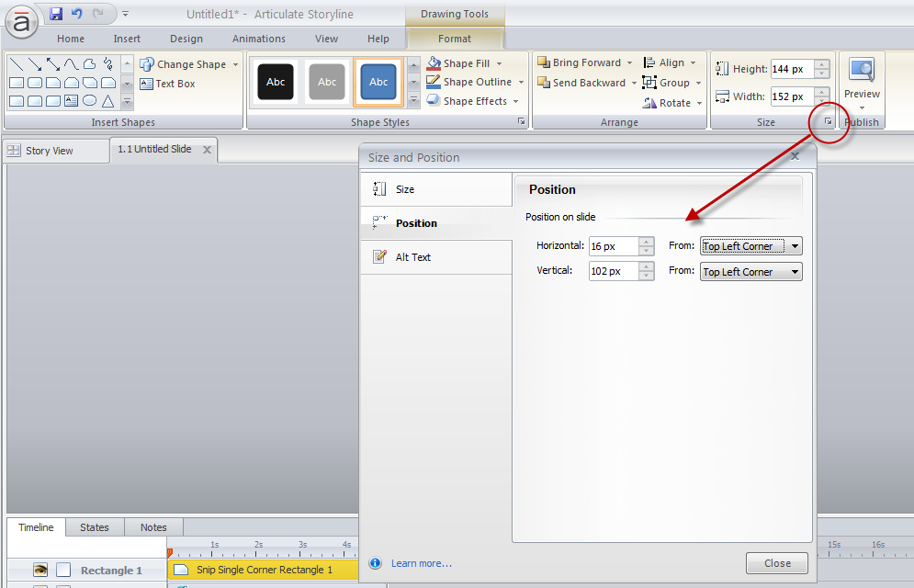Click the Bring Forward button
914x588 pixels.
click(580, 62)
